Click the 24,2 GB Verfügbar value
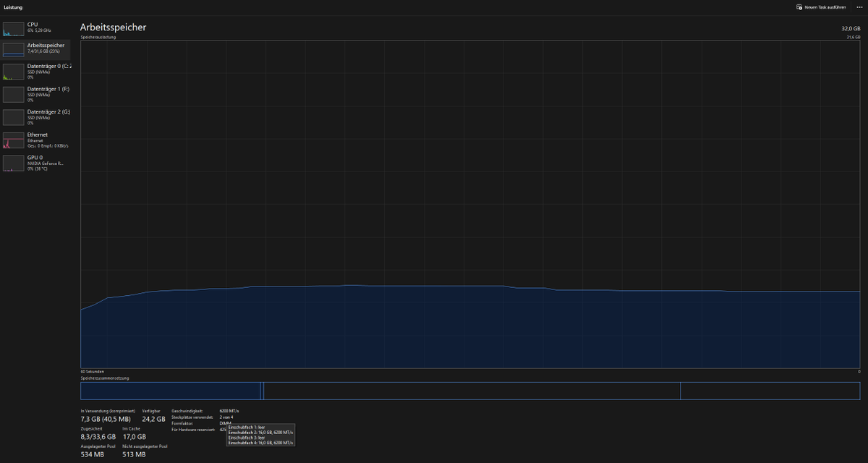Viewport: 868px width, 463px height. click(154, 419)
